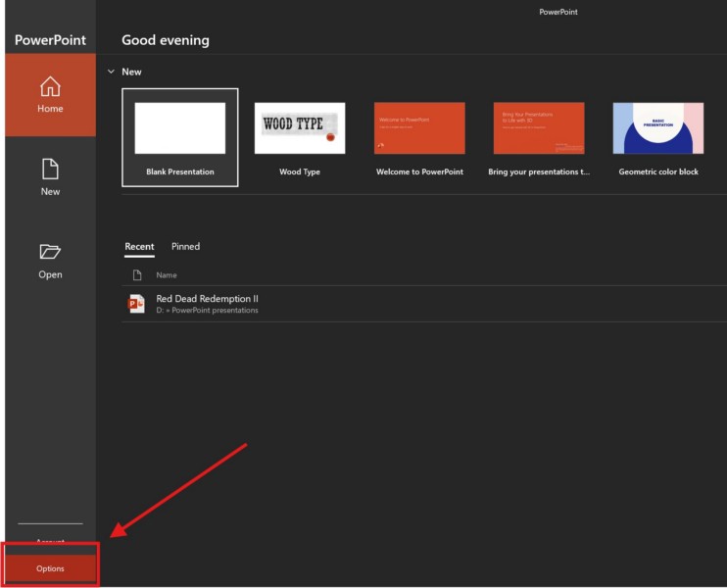
Task: Click the document icon column header
Action: 137,275
